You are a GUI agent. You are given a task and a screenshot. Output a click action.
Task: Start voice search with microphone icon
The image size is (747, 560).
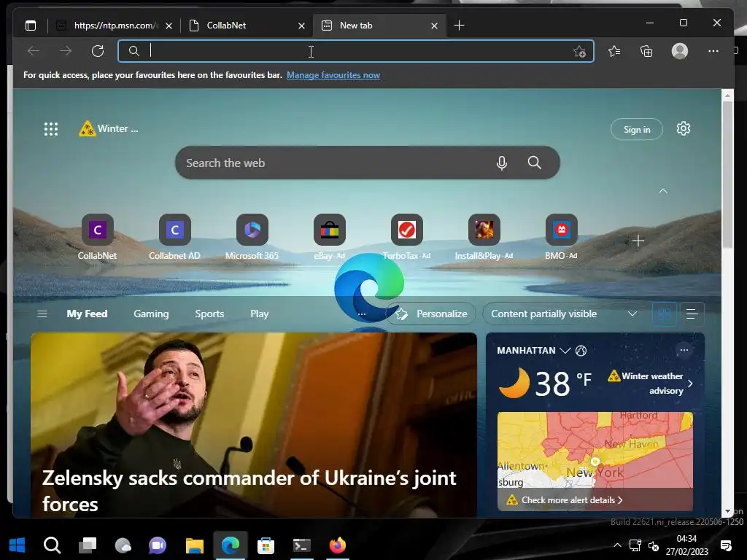point(502,163)
